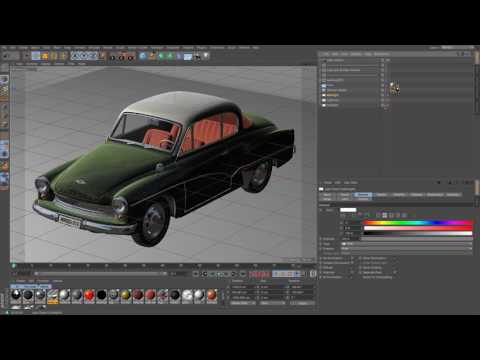Open the light Type dropdown

pos(406,244)
